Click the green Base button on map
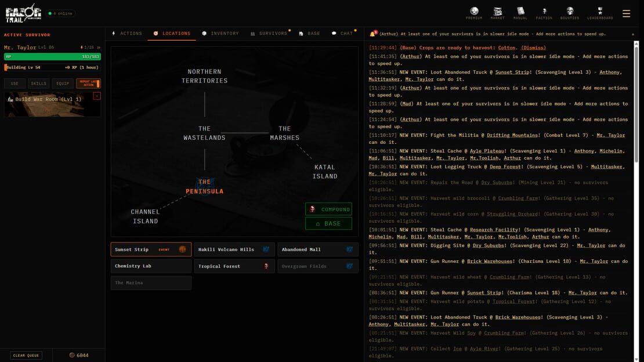 pyautogui.click(x=328, y=223)
